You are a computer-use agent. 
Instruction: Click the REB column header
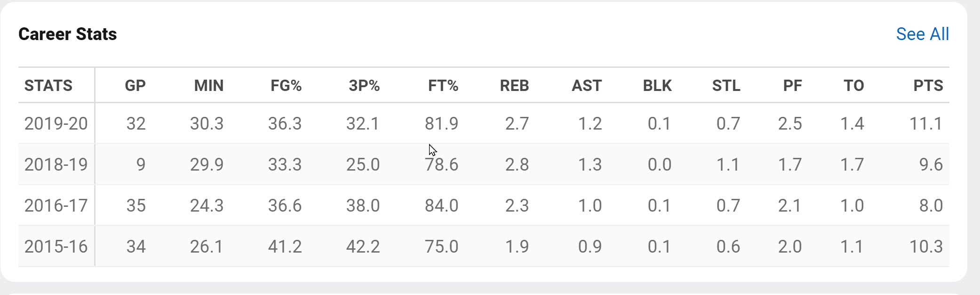(514, 85)
